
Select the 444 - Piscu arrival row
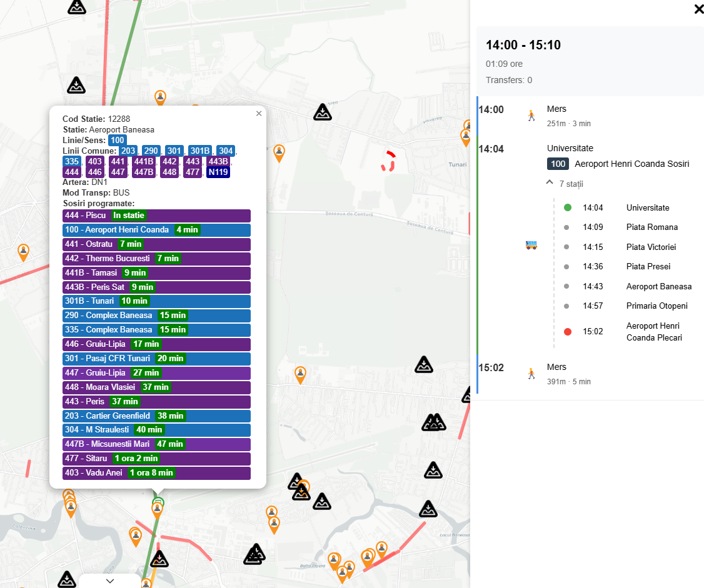click(156, 216)
